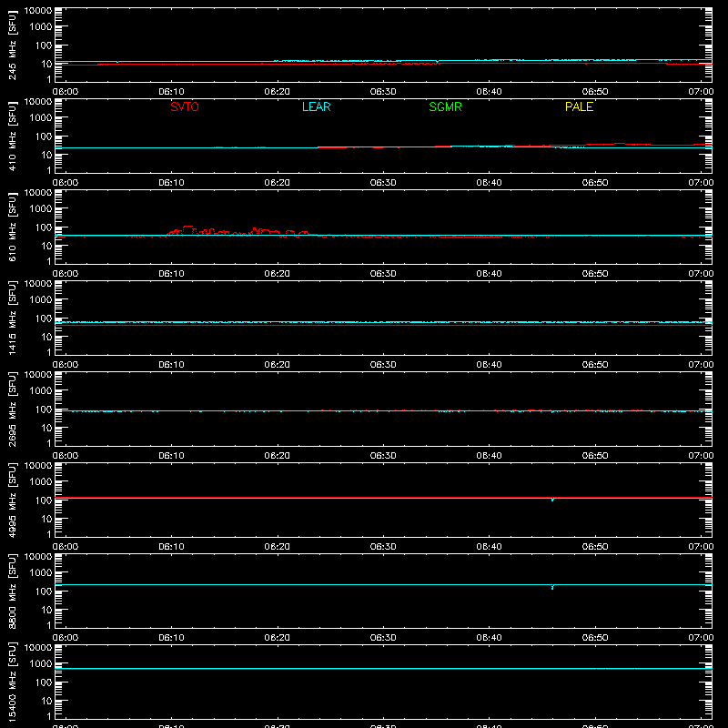The image size is (728, 728).
Task: Click the green SGMR station legend label
Action: point(445,106)
